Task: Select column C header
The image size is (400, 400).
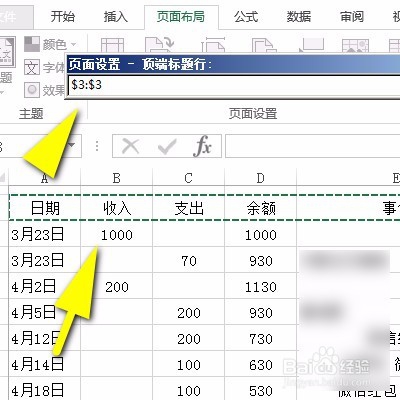Action: 189,178
